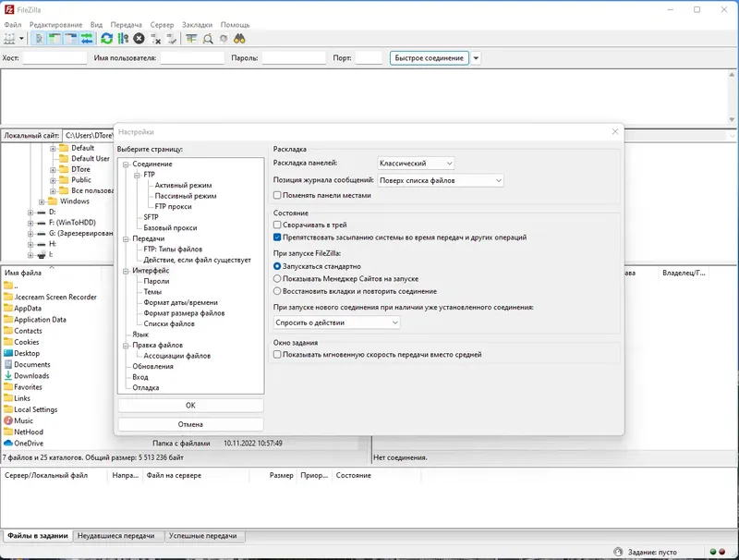This screenshot has width=739, height=560.
Task: Click the FileZilla logo in title bar
Action: click(9, 9)
